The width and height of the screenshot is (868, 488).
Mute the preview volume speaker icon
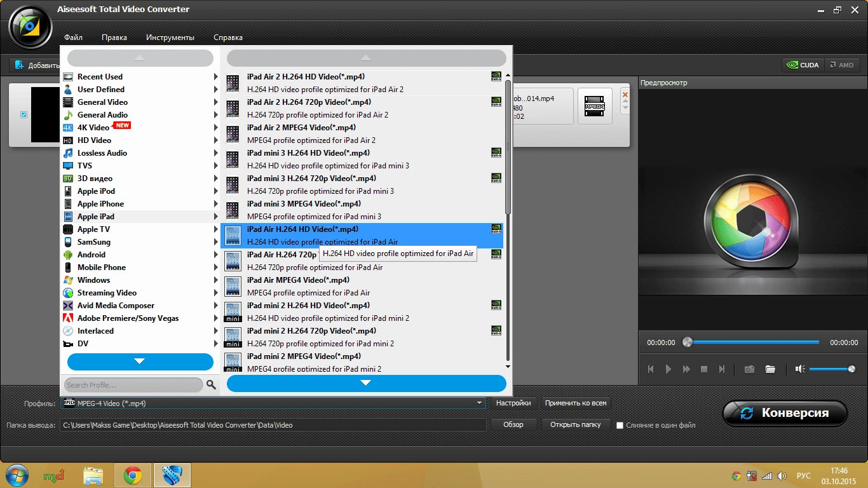(x=800, y=369)
